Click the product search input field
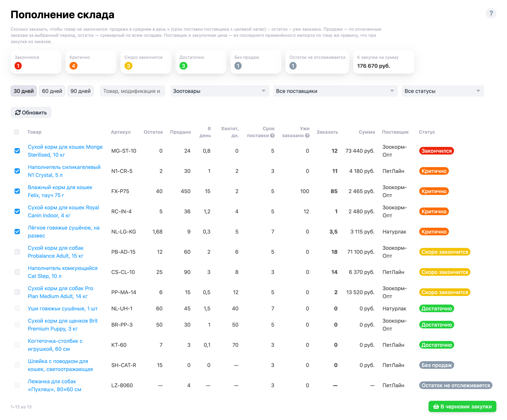The width and height of the screenshot is (507, 420). (x=132, y=91)
